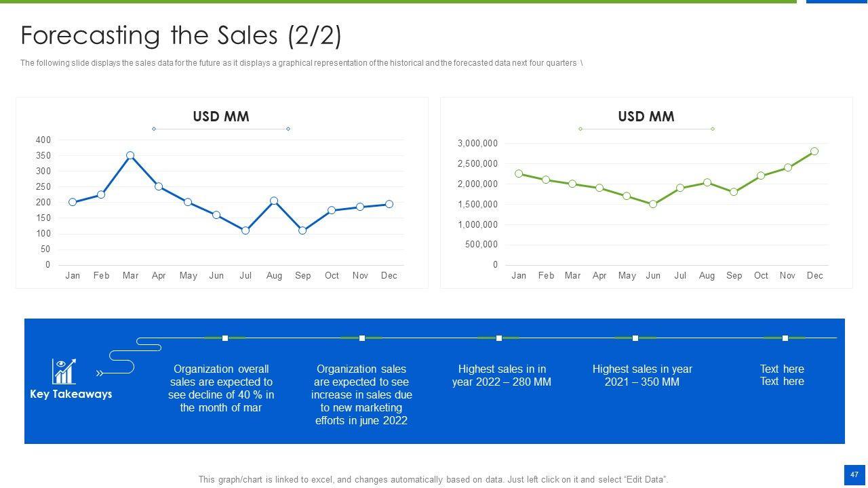Select the "1,500,000" y-axis label on the green chart

[x=478, y=204]
